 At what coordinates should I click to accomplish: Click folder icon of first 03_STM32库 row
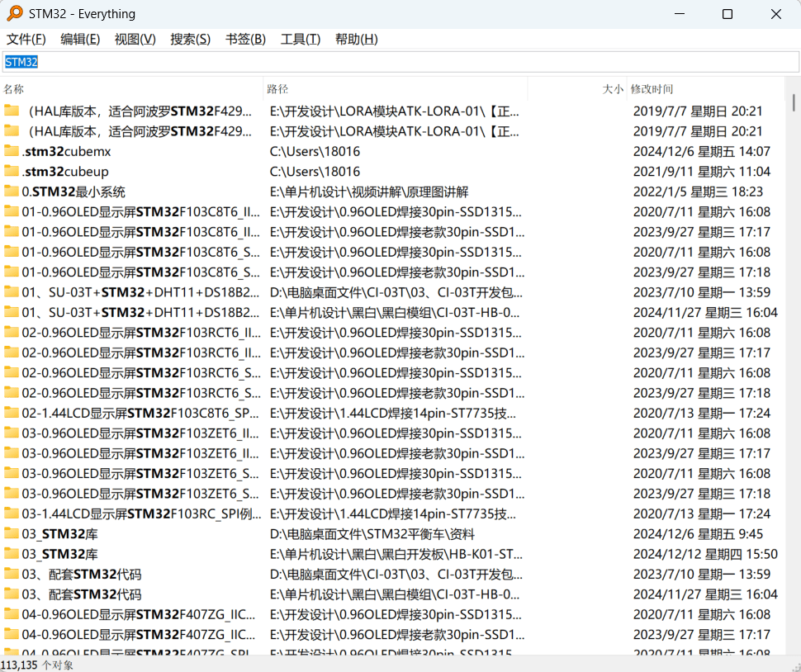12,533
